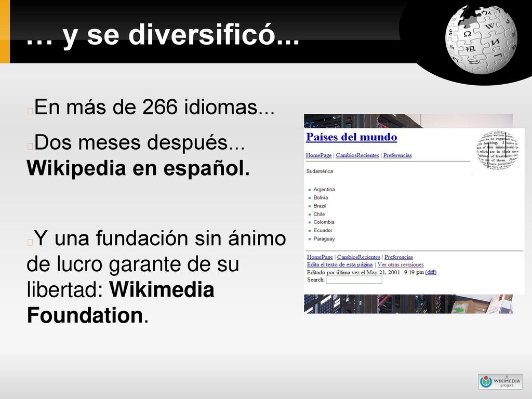Click bold text 'Wikipedia en español.'
This screenshot has width=532, height=399.
click(138, 168)
